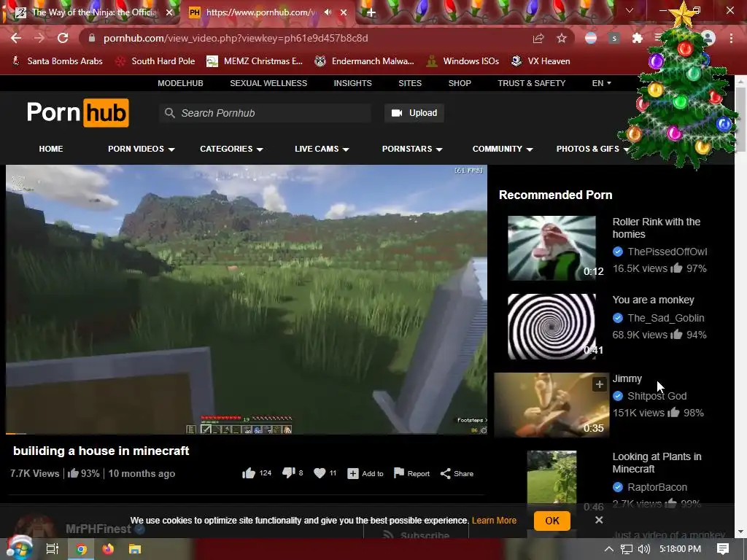Image resolution: width=747 pixels, height=560 pixels.
Task: Open The_Sad_Goblin uploader profile
Action: pyautogui.click(x=665, y=318)
